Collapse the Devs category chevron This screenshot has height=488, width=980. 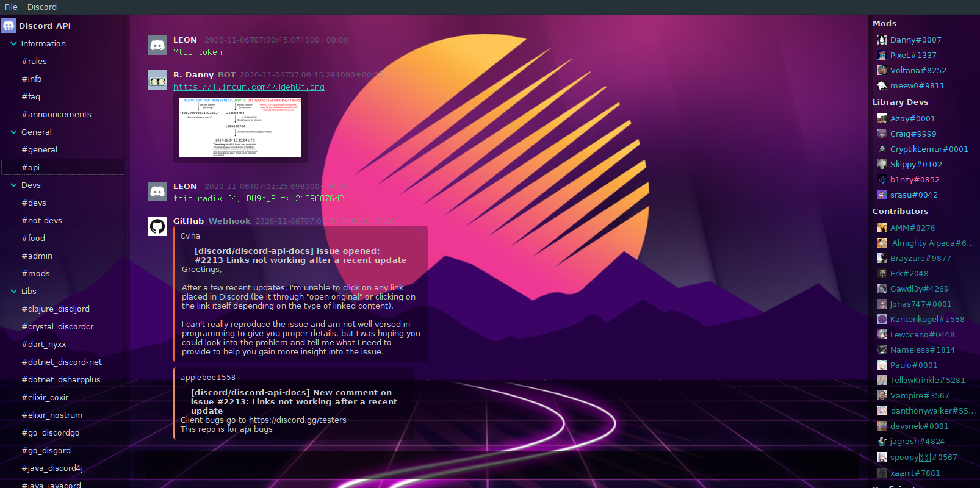pyautogui.click(x=13, y=185)
